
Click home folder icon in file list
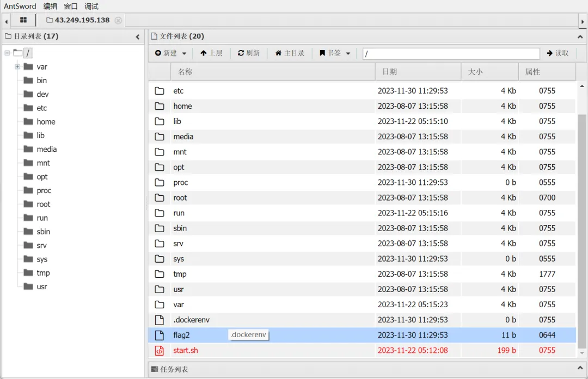(x=160, y=106)
